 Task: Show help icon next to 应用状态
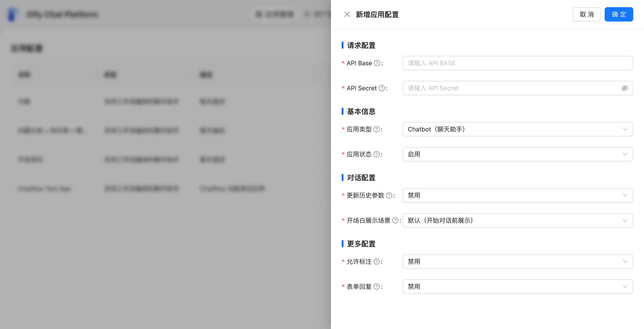(x=376, y=154)
